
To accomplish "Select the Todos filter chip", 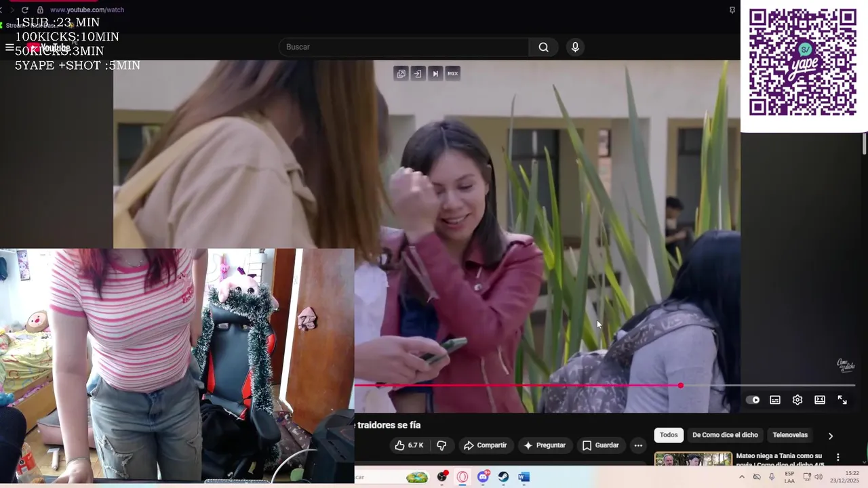I will tap(669, 435).
